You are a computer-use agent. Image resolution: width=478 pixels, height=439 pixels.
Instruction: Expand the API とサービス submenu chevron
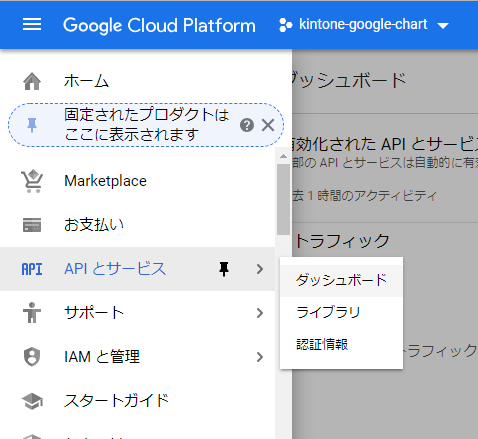[x=260, y=269]
